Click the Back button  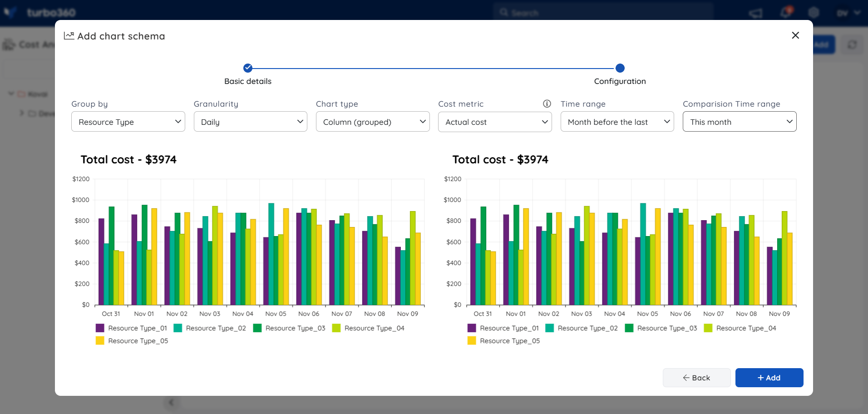tap(697, 378)
